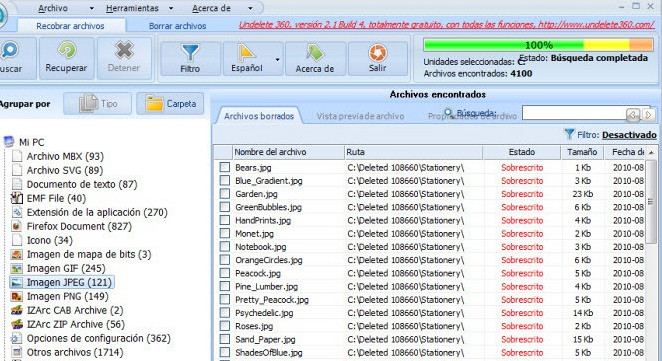Open Acerca de tag icon in toolbar

(x=315, y=53)
